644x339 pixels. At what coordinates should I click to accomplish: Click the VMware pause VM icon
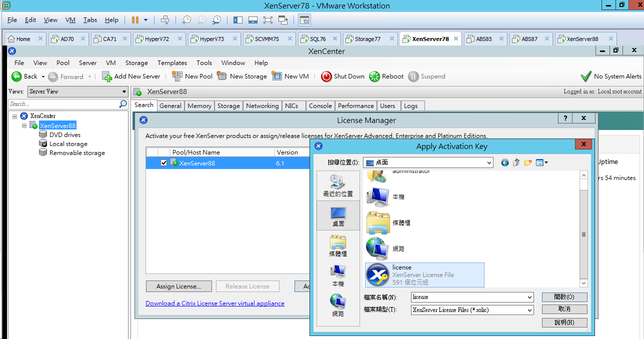point(135,20)
